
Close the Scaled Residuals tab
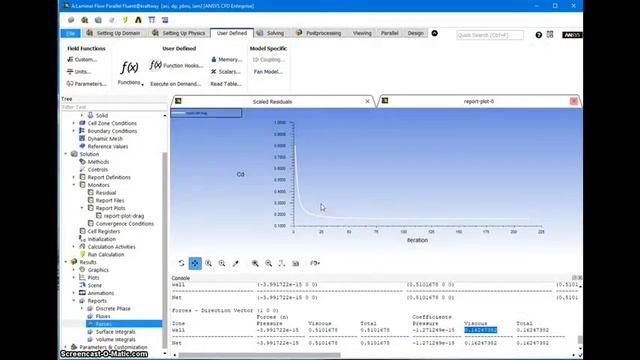(367, 101)
